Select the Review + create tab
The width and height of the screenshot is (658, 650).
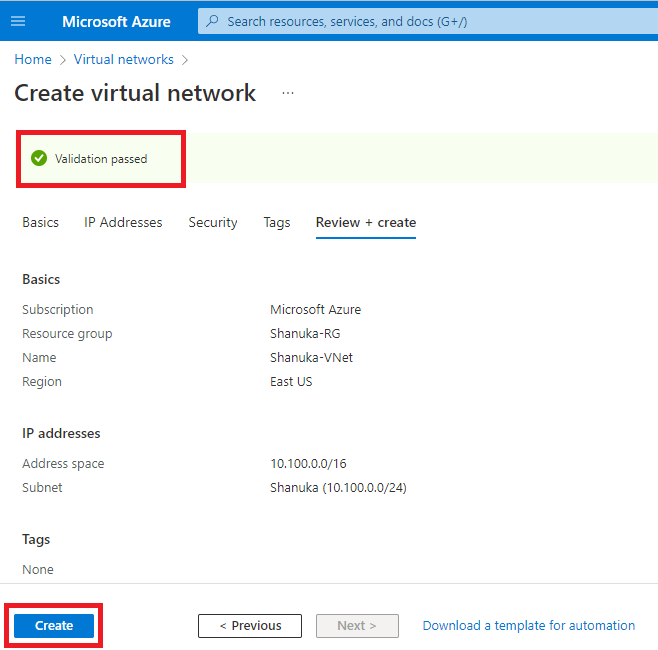pyautogui.click(x=366, y=222)
